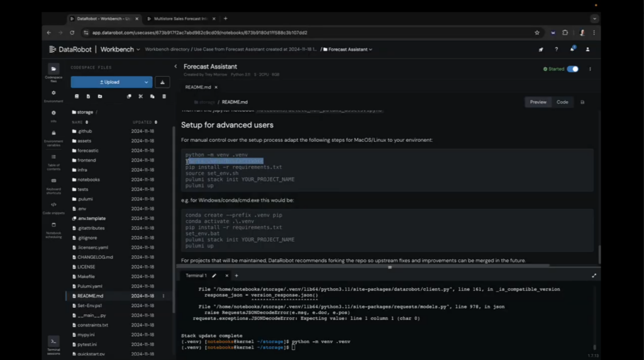
Task: Select the README.md editor tab
Action: coord(198,87)
